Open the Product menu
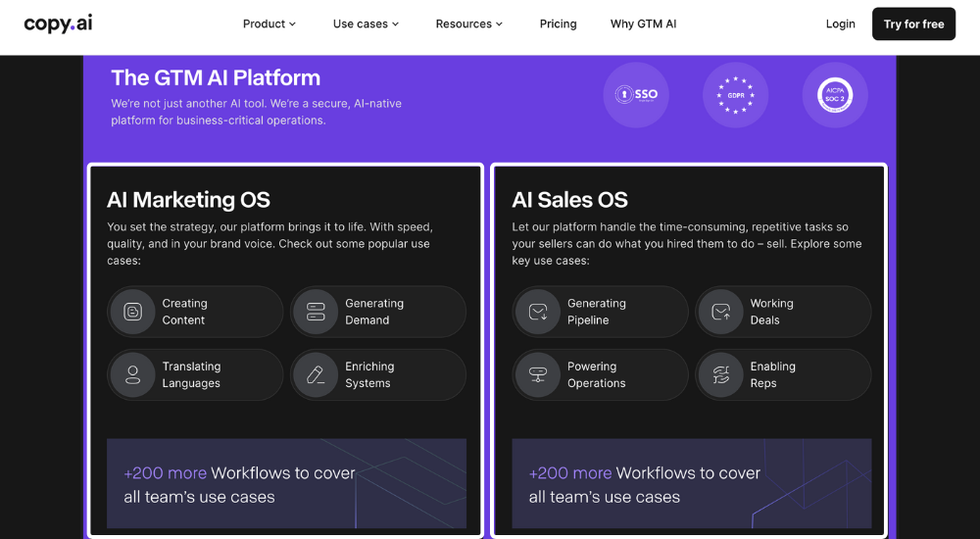 269,24
